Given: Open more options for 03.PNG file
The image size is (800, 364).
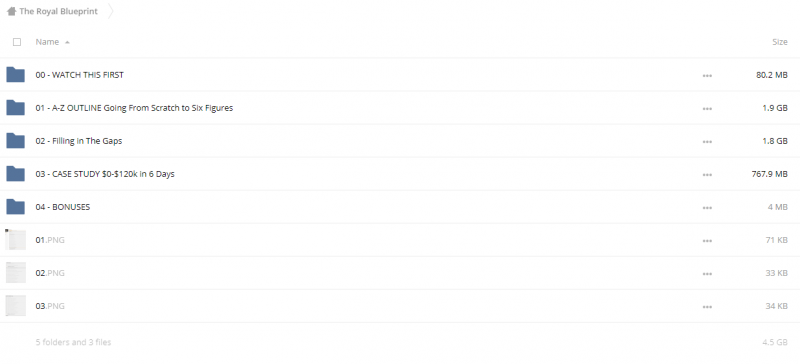Looking at the screenshot, I should (707, 307).
